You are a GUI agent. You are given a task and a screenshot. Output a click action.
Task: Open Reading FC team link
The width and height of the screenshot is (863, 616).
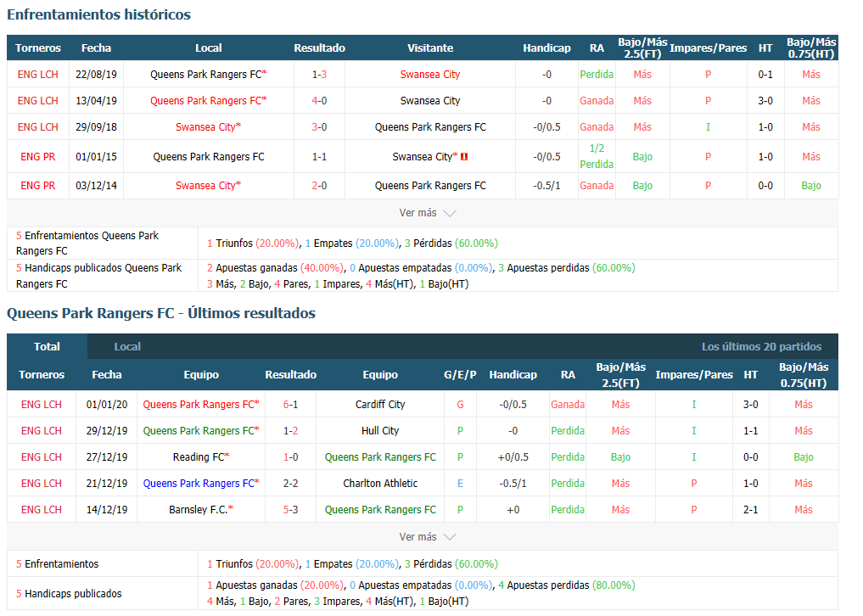click(201, 457)
